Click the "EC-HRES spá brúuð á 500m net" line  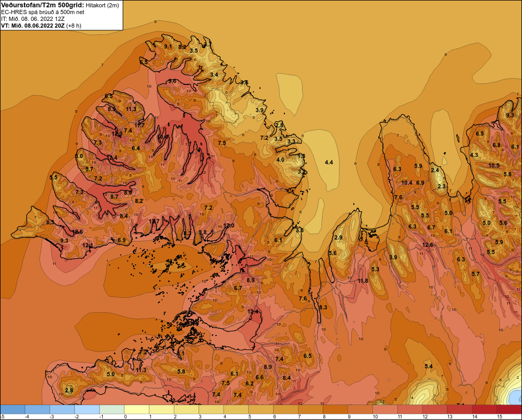coord(43,12)
